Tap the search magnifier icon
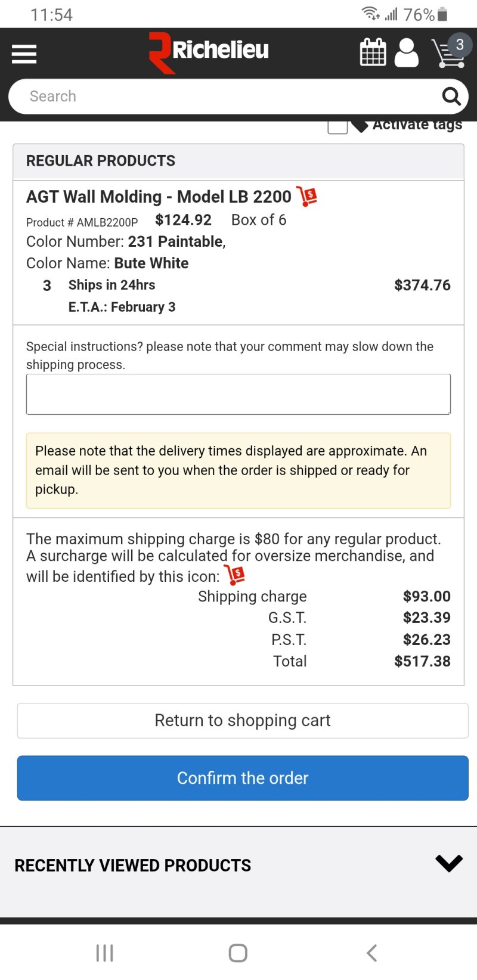Screen dimensions: 477x980 coord(451,97)
